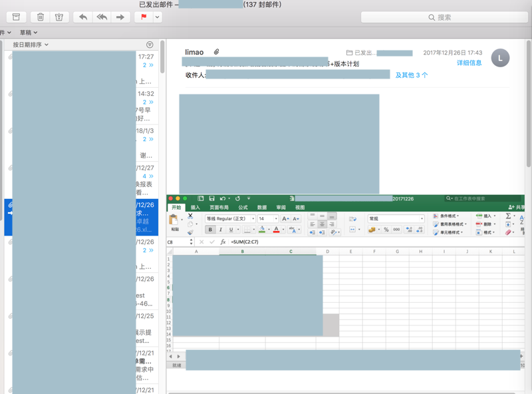Click Excel fill color bucket swatch
This screenshot has width=532, height=394.
pos(262,230)
